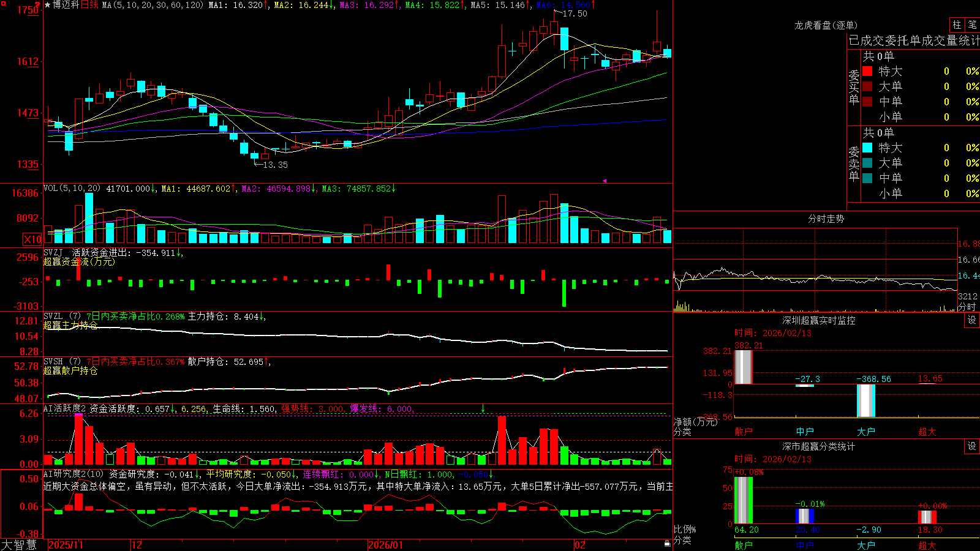
Task: Click the 64.20 散户 bar in 深市超赢分类统计
Action: (744, 500)
